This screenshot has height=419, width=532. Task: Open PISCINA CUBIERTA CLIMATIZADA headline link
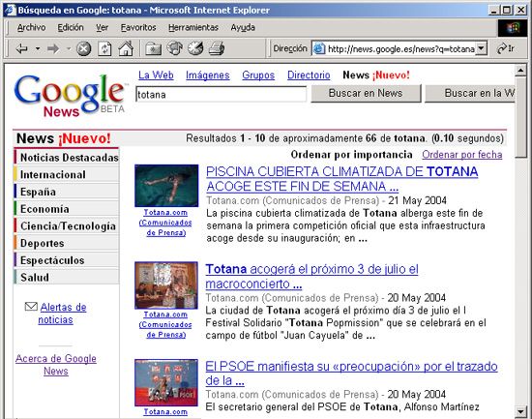pos(342,179)
